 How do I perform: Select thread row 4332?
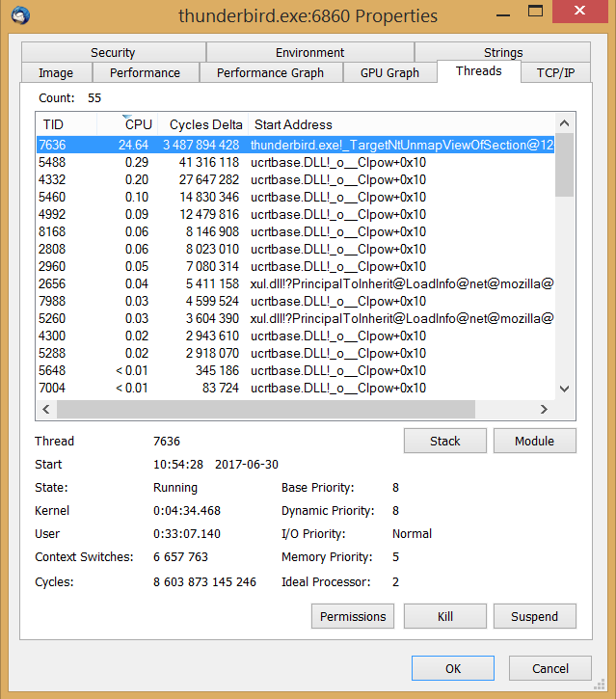point(295,179)
